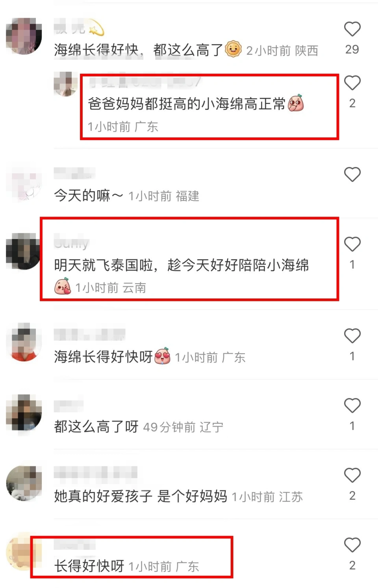Like the 都这么高了呀 comment
The image size is (378, 588).
352,406
